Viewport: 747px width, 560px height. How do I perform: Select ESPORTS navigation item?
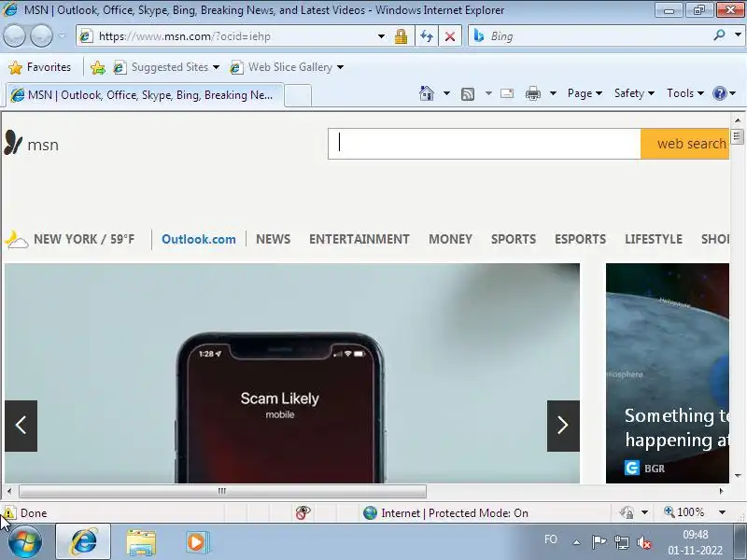pos(580,239)
